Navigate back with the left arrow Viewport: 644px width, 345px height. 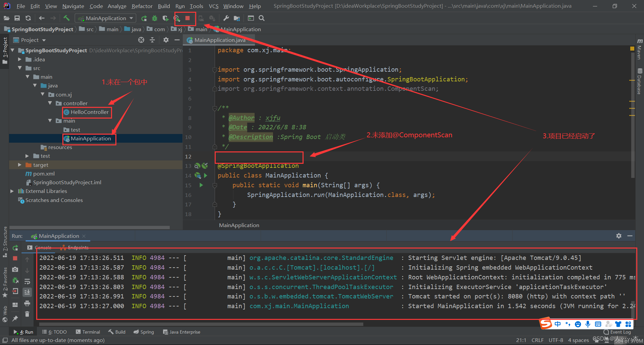42,18
